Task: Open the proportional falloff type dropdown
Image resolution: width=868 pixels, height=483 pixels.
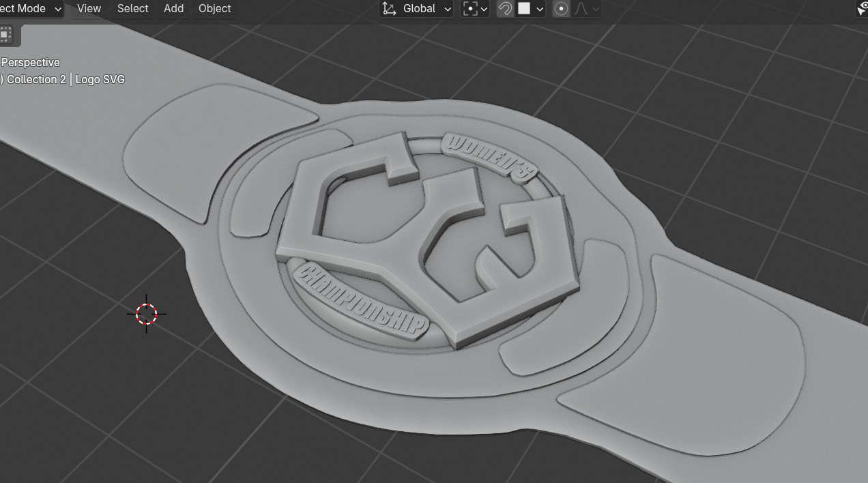Action: click(595, 8)
